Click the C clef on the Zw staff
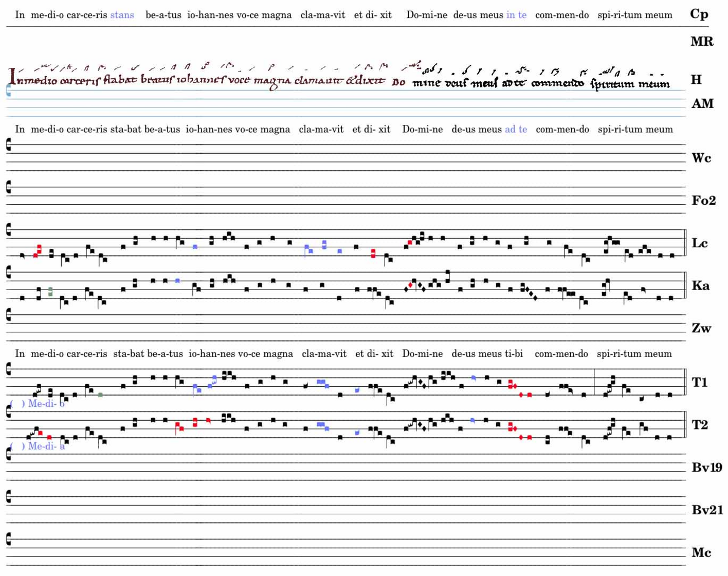The width and height of the screenshot is (728, 576). click(x=8, y=315)
